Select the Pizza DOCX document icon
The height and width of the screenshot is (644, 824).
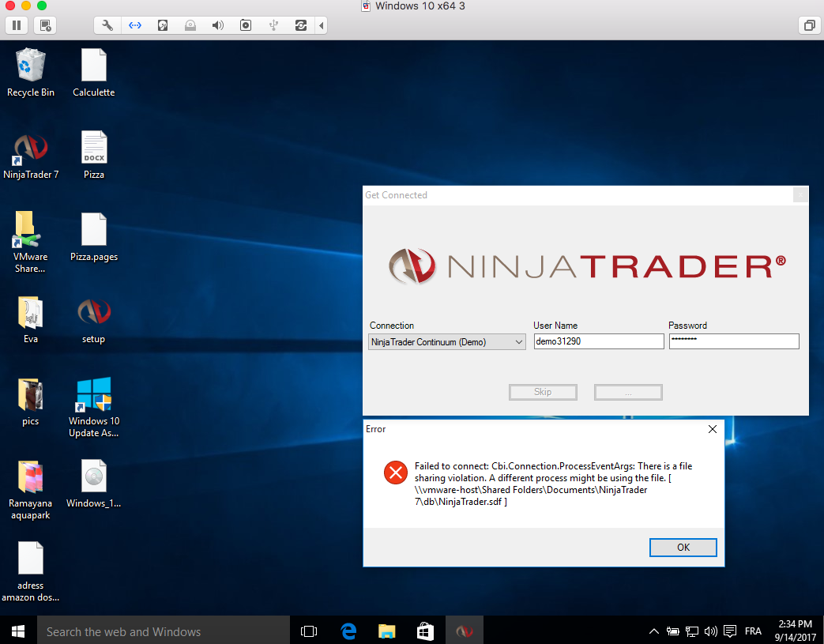[93, 156]
